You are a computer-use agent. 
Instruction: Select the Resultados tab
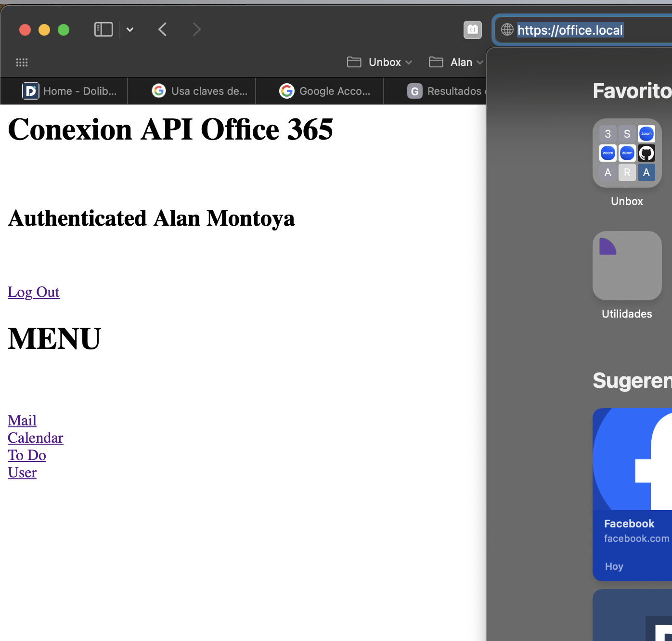tap(446, 91)
